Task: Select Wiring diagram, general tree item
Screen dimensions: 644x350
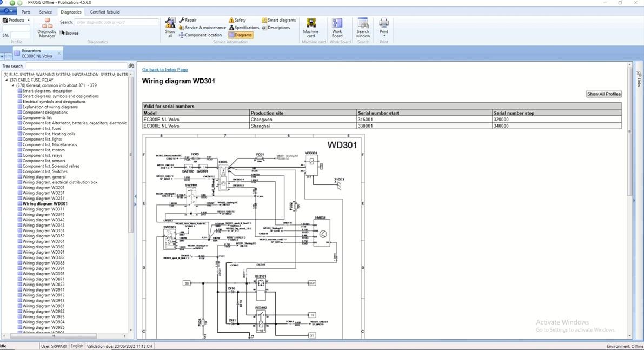Action: (x=44, y=177)
